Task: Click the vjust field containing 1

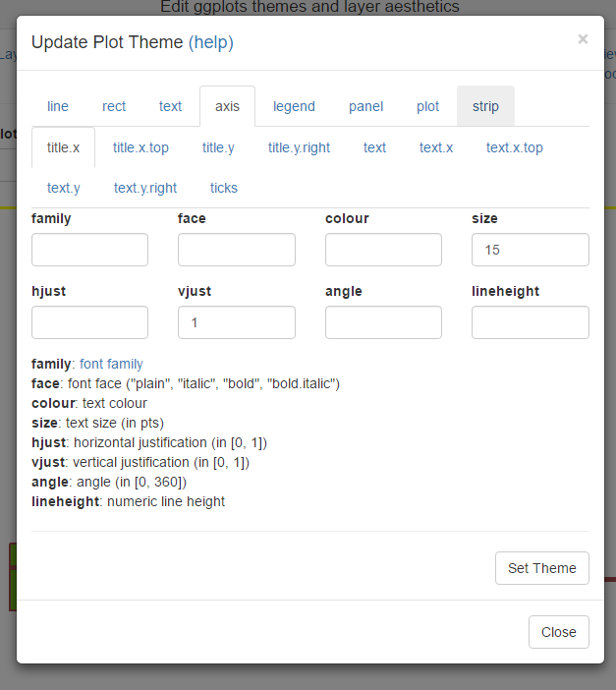Action: [x=237, y=322]
